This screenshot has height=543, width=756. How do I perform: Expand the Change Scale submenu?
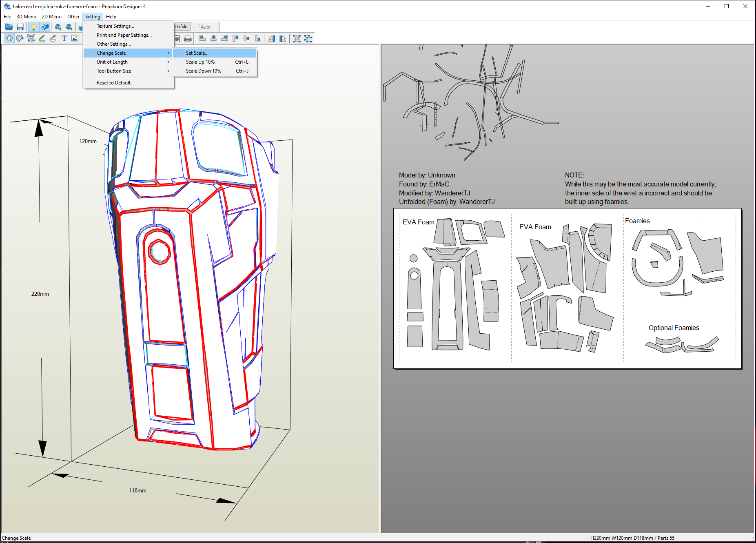[x=129, y=53]
